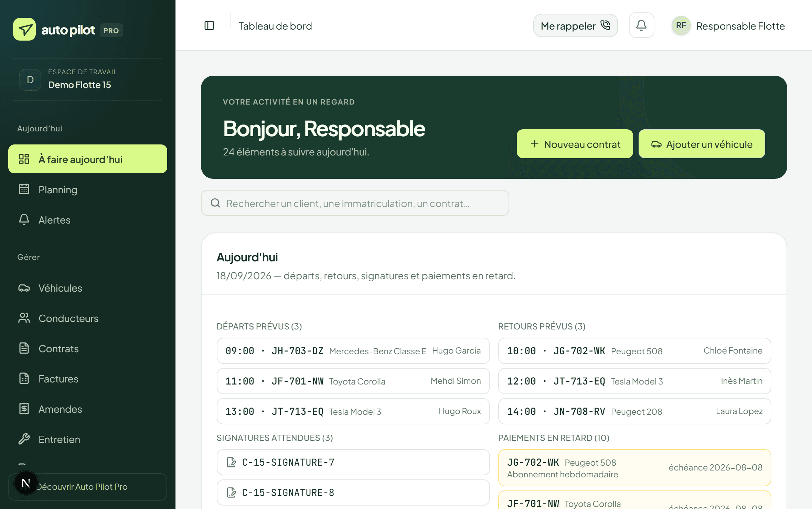Screen dimensions: 812x509
Task: Open Responsable Flotte user menu
Action: (x=728, y=26)
